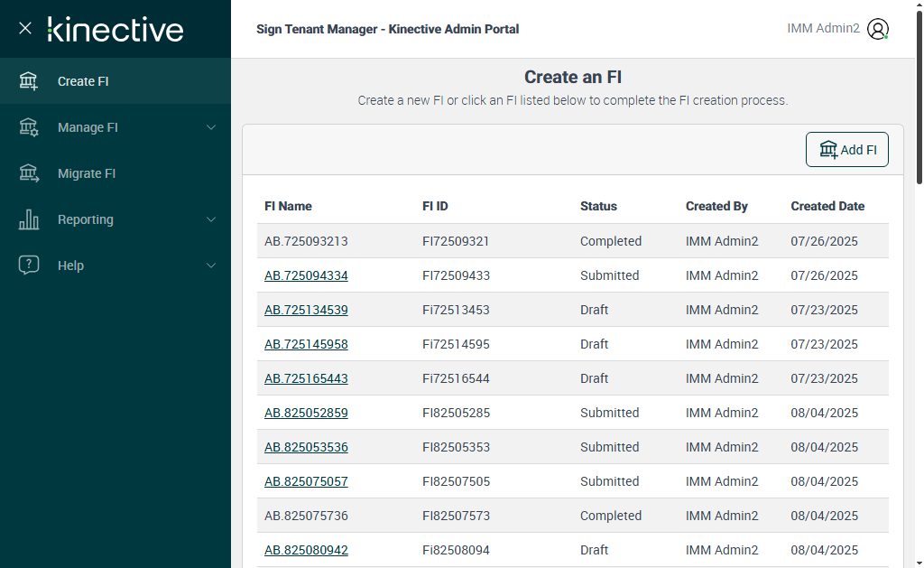Open the AB.725094334 FI link
924x568 pixels.
[x=306, y=275]
